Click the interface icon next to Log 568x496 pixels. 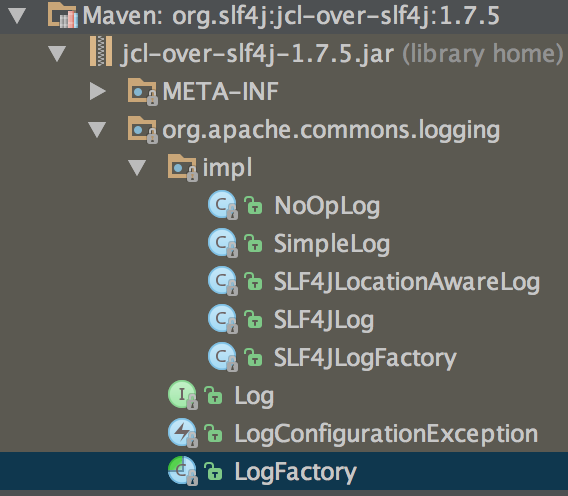point(183,395)
